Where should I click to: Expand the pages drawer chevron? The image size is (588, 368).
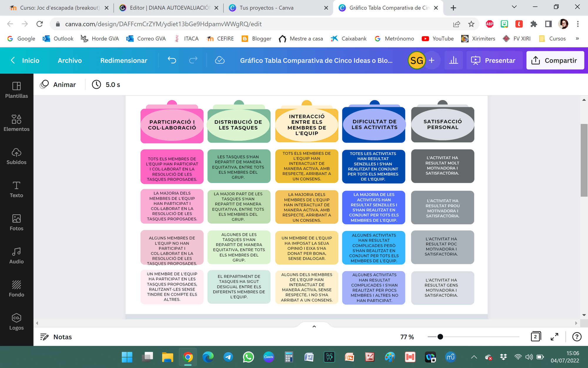(314, 326)
